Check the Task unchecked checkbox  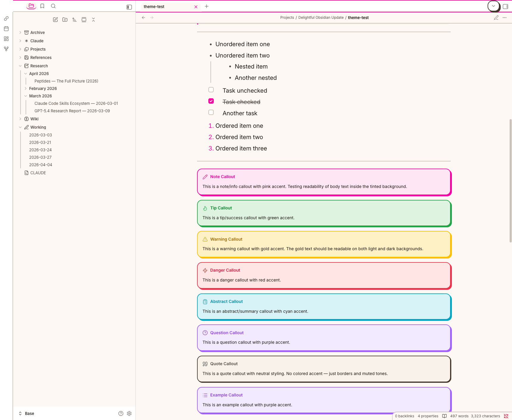(211, 90)
